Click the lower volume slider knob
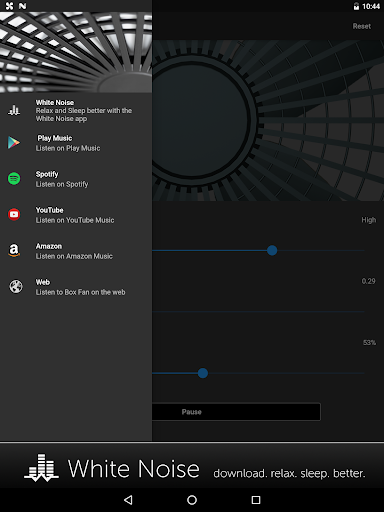 (x=203, y=373)
